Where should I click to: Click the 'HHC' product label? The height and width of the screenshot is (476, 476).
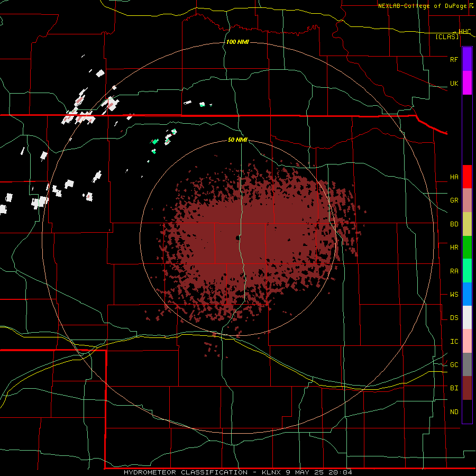pos(464,32)
